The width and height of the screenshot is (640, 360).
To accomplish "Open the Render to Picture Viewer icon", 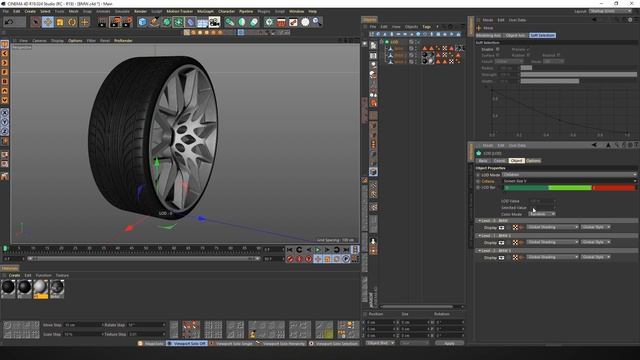I will tap(115, 22).
